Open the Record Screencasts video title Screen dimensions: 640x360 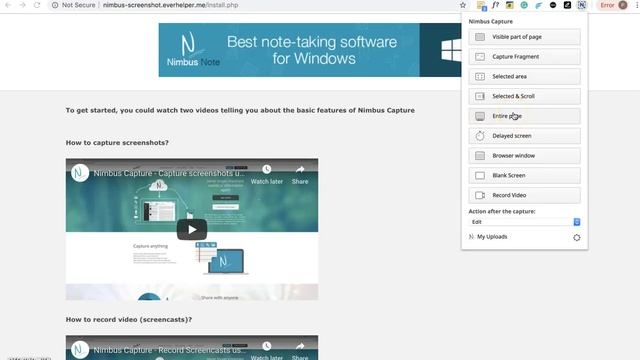[169, 350]
